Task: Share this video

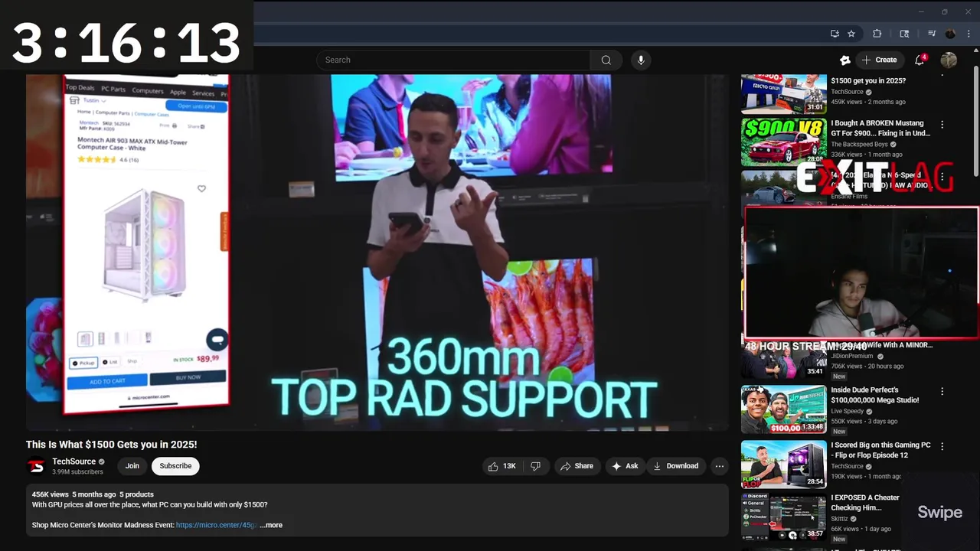Action: pyautogui.click(x=577, y=466)
